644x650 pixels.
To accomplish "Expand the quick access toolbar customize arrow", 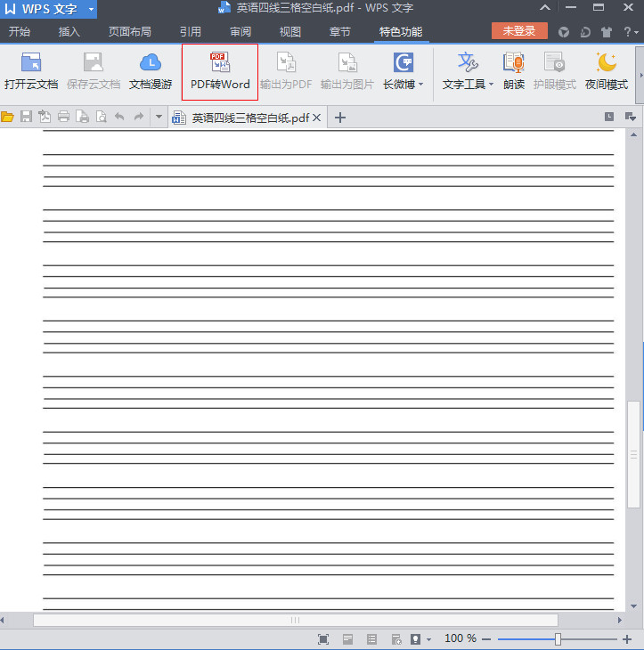I will point(159,118).
